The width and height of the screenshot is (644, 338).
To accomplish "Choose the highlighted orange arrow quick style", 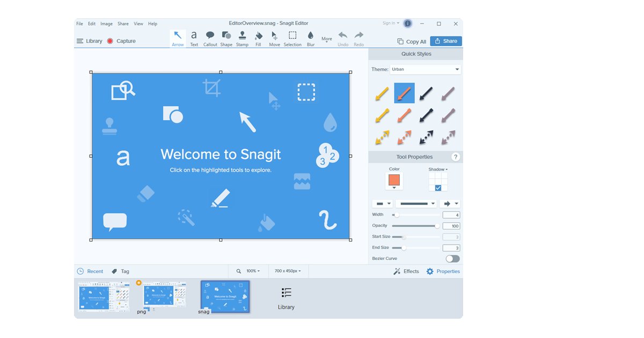I will [404, 93].
